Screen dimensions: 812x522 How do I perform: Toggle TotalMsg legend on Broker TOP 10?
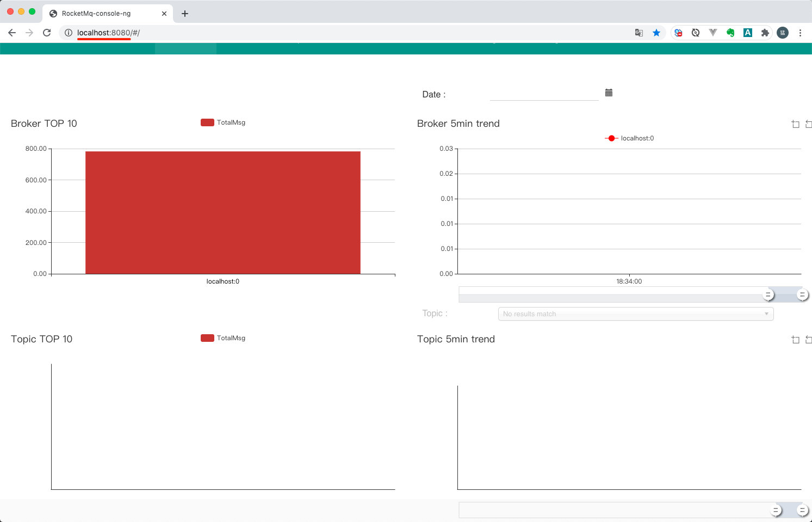click(223, 122)
